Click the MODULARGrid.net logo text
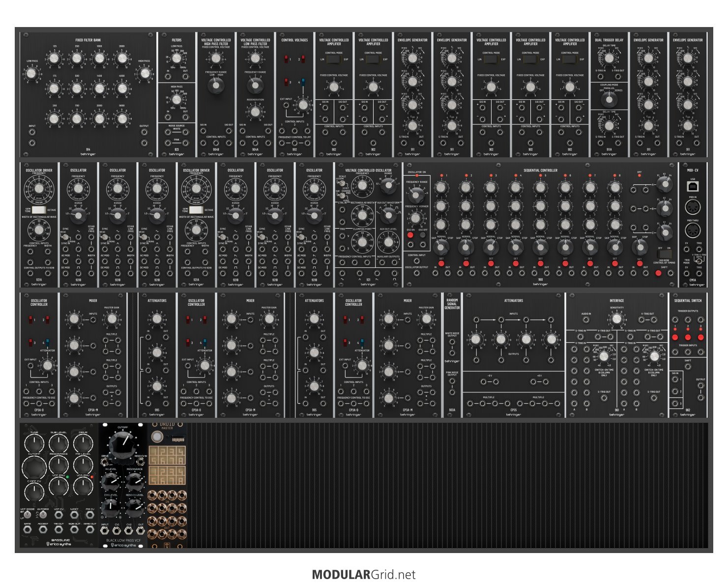Image resolution: width=728 pixels, height=585 pixels. click(x=364, y=575)
